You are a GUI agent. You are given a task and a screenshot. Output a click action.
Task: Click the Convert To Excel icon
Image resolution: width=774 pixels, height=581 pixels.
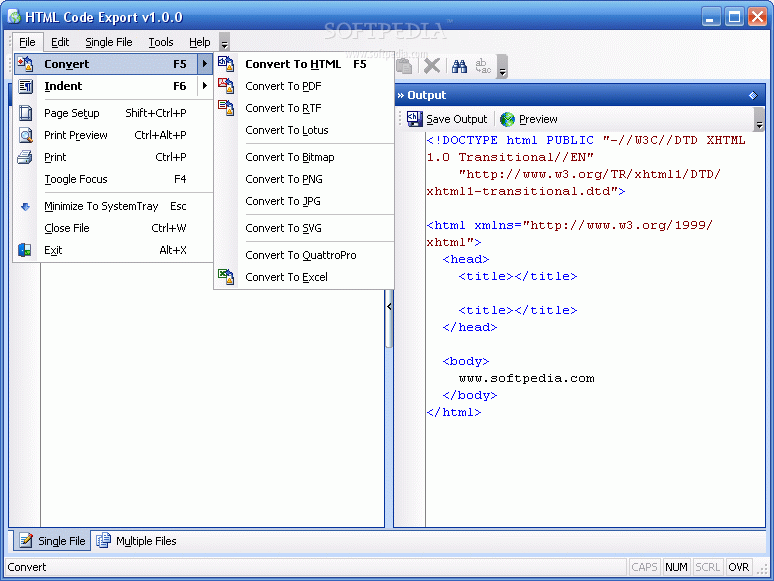[x=226, y=277]
